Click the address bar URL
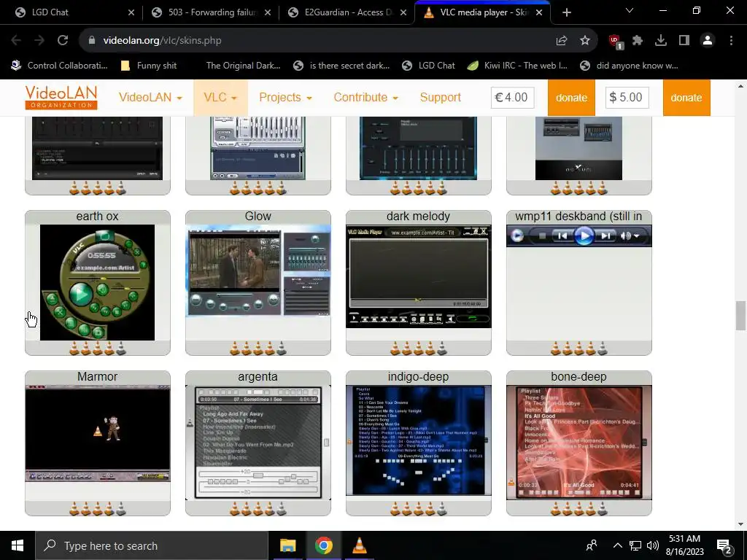The image size is (747, 560). pyautogui.click(x=162, y=41)
